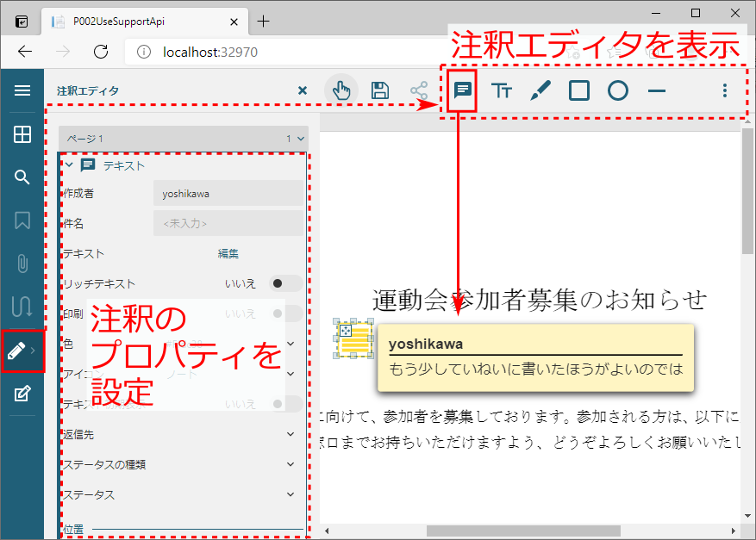Open browser tab actions icon
Screen dimensions: 756x540
22,22
